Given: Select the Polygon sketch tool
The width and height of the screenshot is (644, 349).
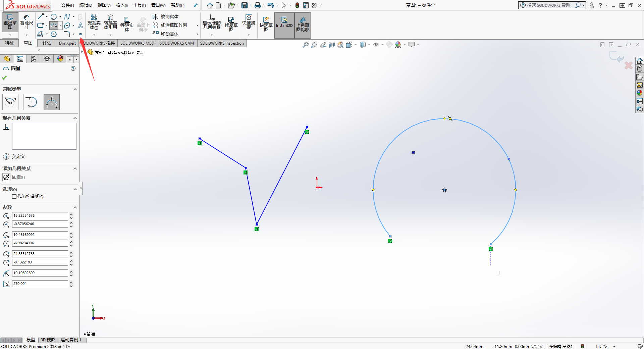Looking at the screenshot, I should click(x=54, y=34).
